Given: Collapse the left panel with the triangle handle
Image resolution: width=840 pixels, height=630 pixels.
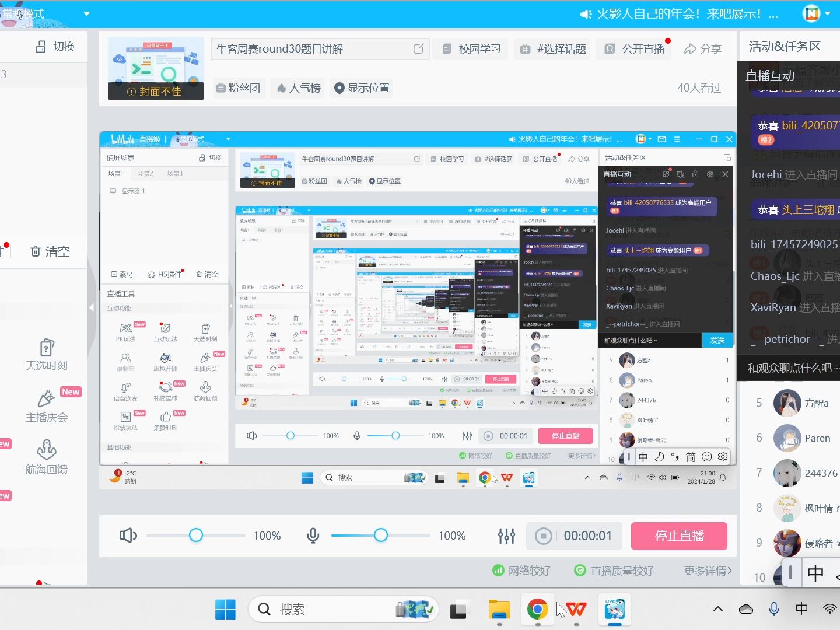Looking at the screenshot, I should click(x=91, y=307).
